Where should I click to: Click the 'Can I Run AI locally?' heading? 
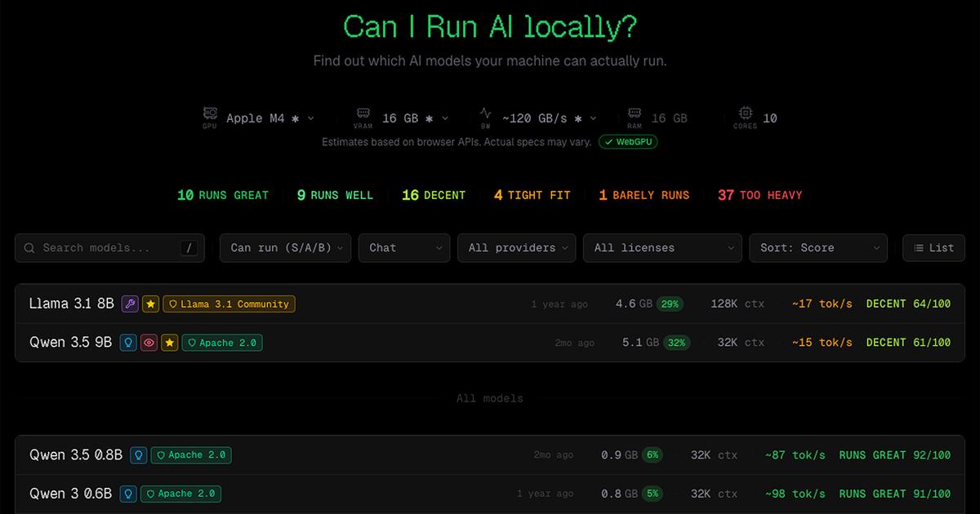coord(490,27)
